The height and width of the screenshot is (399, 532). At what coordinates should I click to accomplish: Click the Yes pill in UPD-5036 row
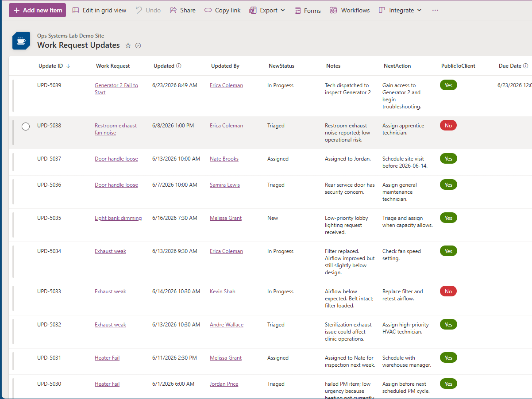448,185
